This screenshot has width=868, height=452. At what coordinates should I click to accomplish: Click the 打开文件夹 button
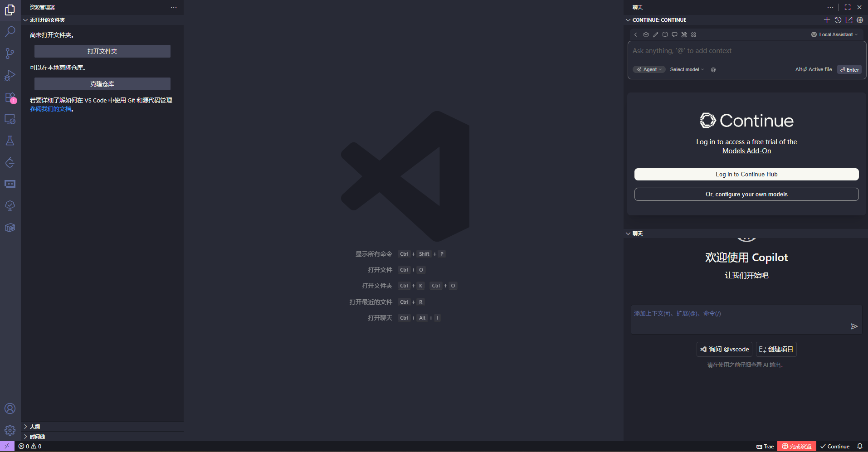click(x=102, y=51)
